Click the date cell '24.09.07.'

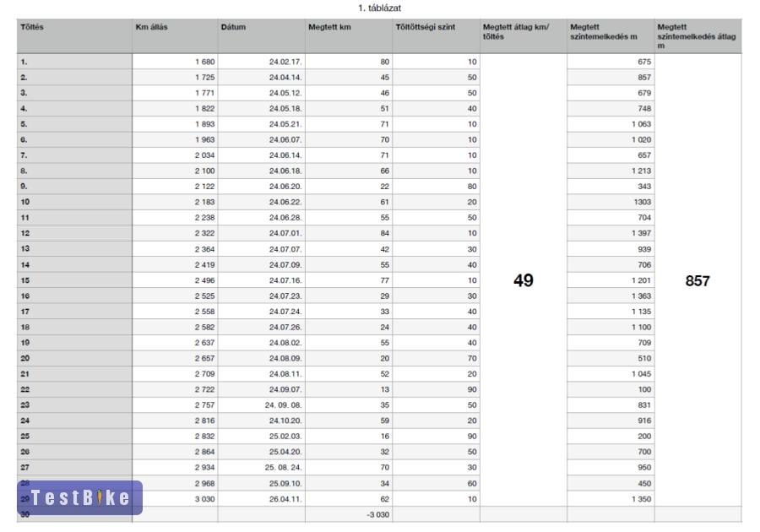pyautogui.click(x=262, y=389)
